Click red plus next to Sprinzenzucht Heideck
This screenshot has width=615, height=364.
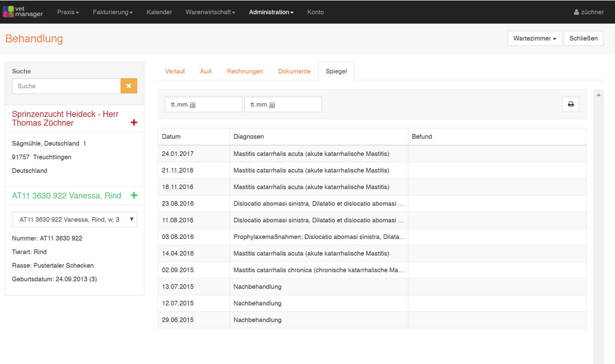134,123
